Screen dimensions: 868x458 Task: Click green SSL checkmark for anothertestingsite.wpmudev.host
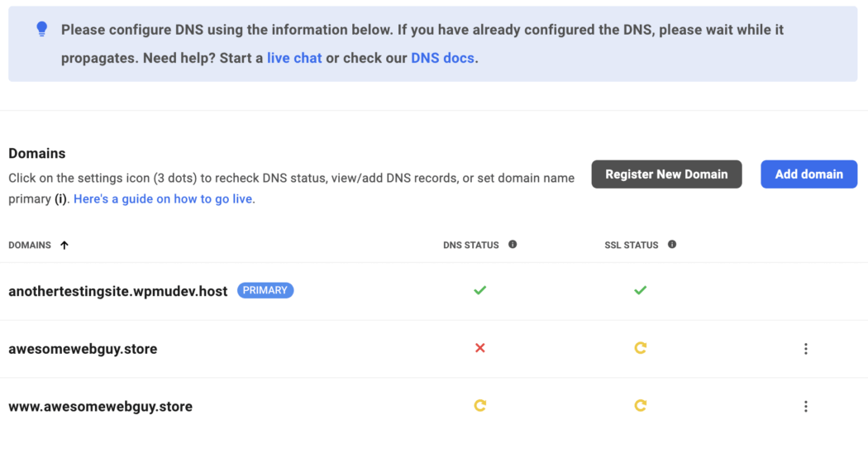pyautogui.click(x=640, y=290)
